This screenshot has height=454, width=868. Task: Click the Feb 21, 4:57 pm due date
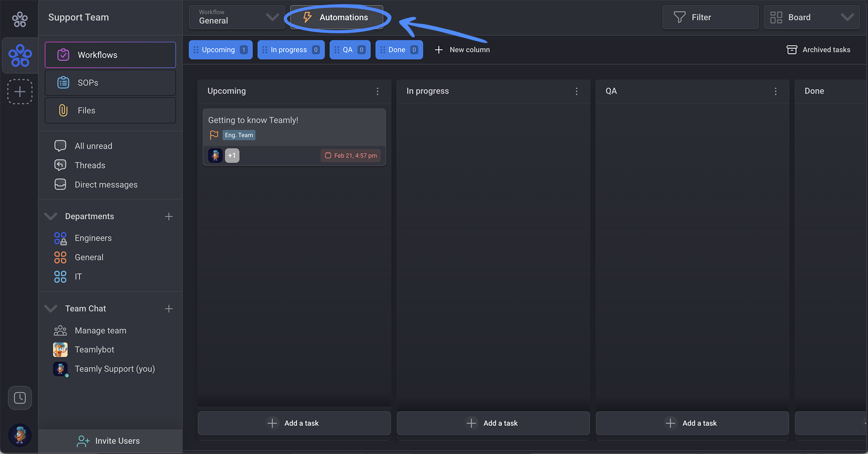click(x=350, y=155)
